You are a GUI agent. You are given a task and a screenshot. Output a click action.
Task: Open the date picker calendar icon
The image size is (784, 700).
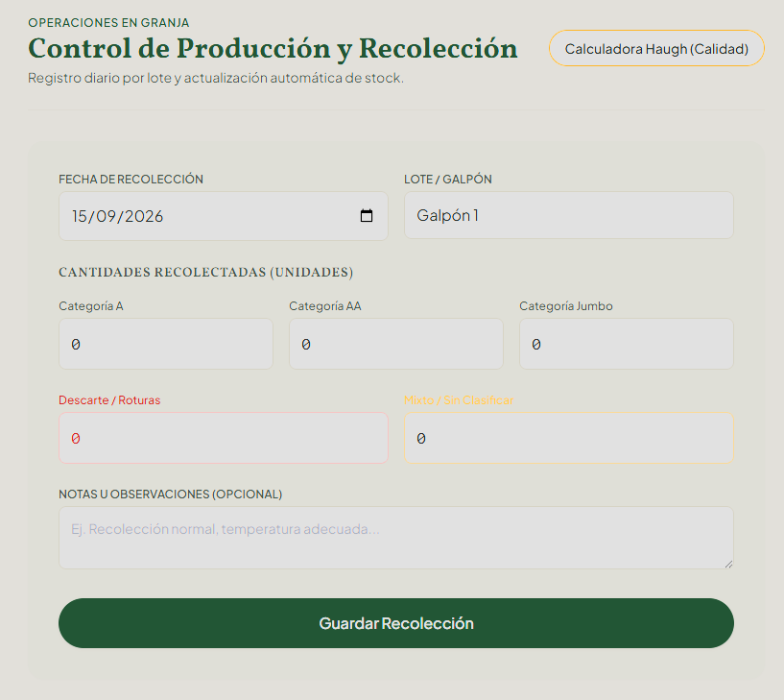point(366,216)
